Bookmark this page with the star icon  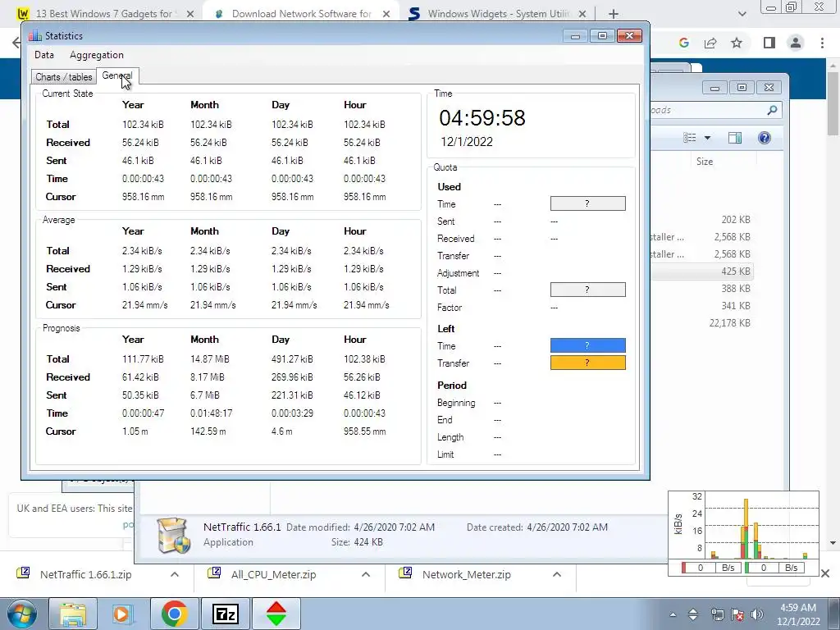pyautogui.click(x=737, y=43)
